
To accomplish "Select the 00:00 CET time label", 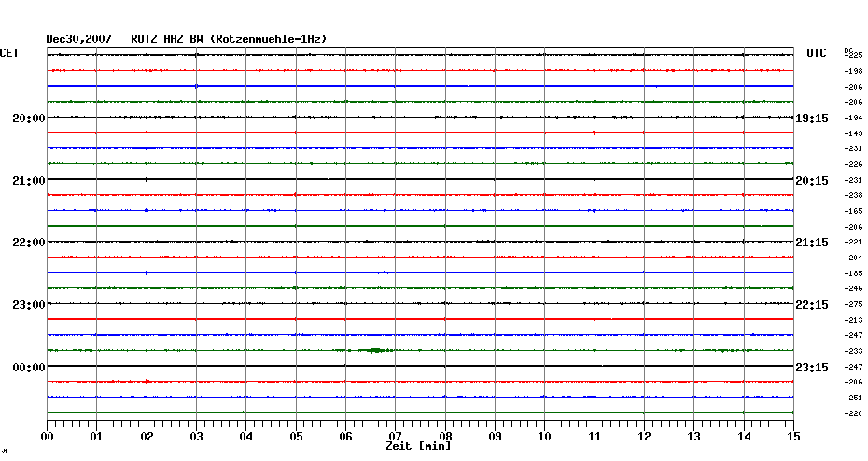I will (29, 368).
